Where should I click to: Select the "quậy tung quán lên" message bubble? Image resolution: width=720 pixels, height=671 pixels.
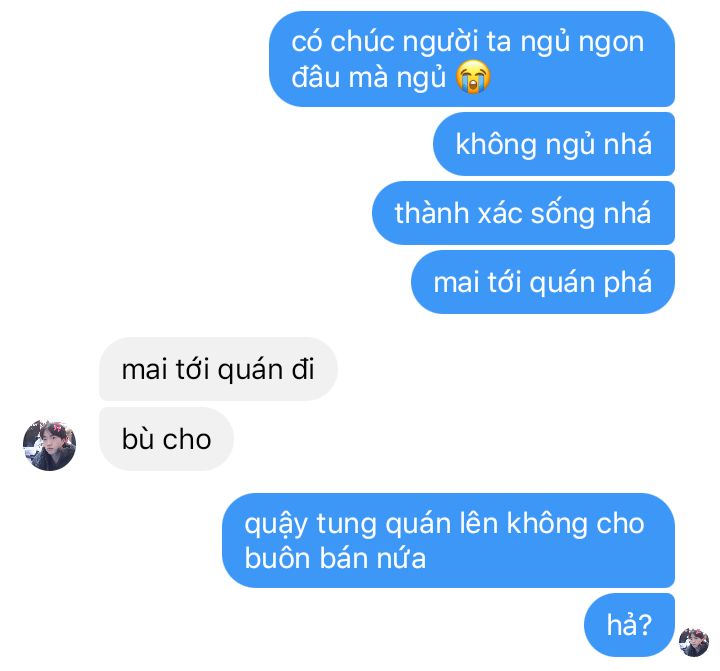coord(449,541)
